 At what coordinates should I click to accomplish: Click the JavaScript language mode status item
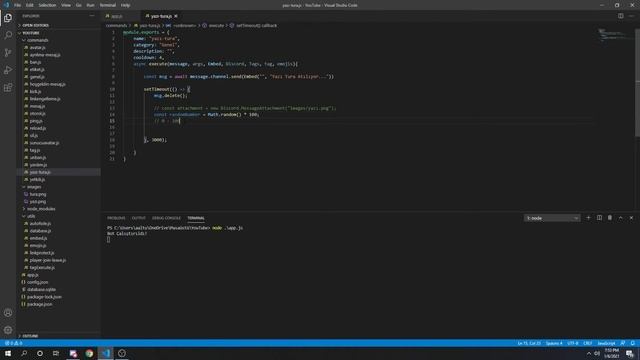coord(606,343)
